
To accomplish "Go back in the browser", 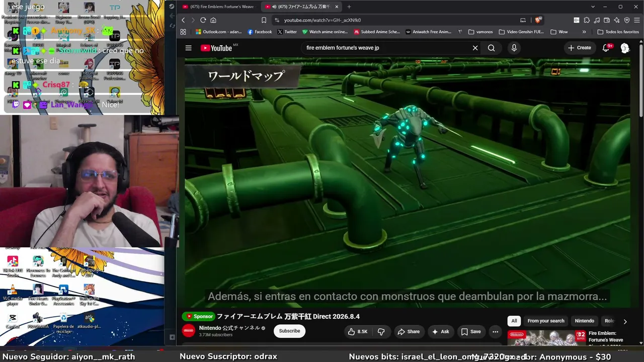I will point(183,20).
